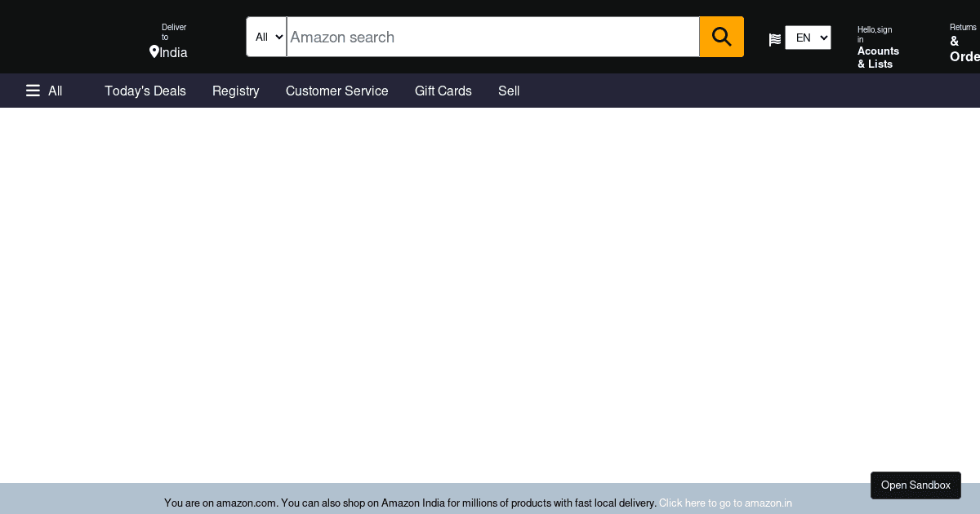980x514 pixels.
Task: Navigate to Gift Cards
Action: (443, 91)
